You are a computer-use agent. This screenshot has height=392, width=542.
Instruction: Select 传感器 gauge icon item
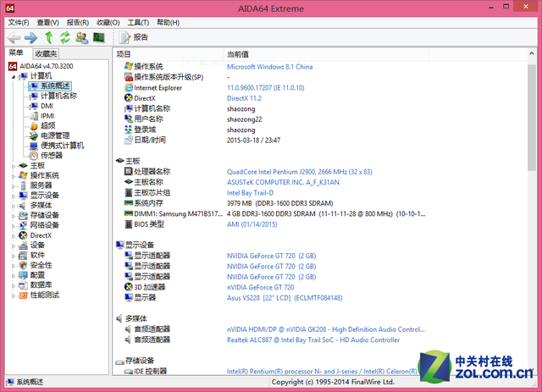[34, 156]
